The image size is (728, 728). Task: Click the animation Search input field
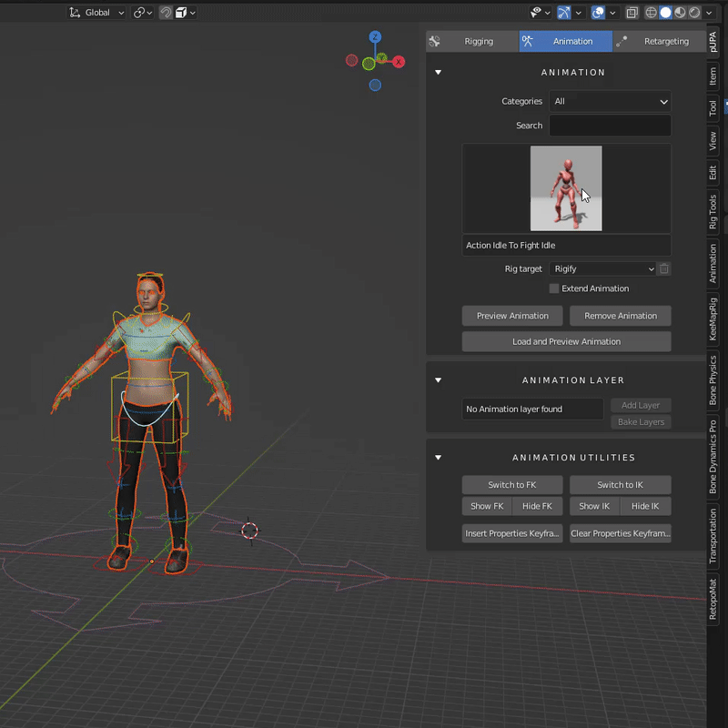(610, 126)
